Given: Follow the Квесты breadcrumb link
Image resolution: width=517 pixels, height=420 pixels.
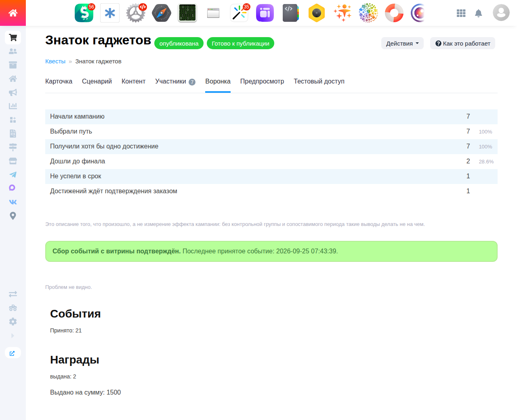Looking at the screenshot, I should [55, 61].
